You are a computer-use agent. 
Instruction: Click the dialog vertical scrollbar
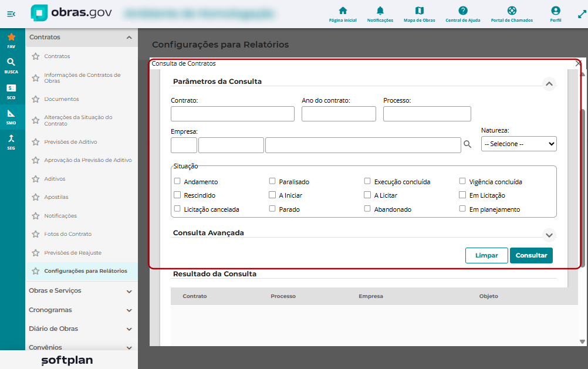582,188
